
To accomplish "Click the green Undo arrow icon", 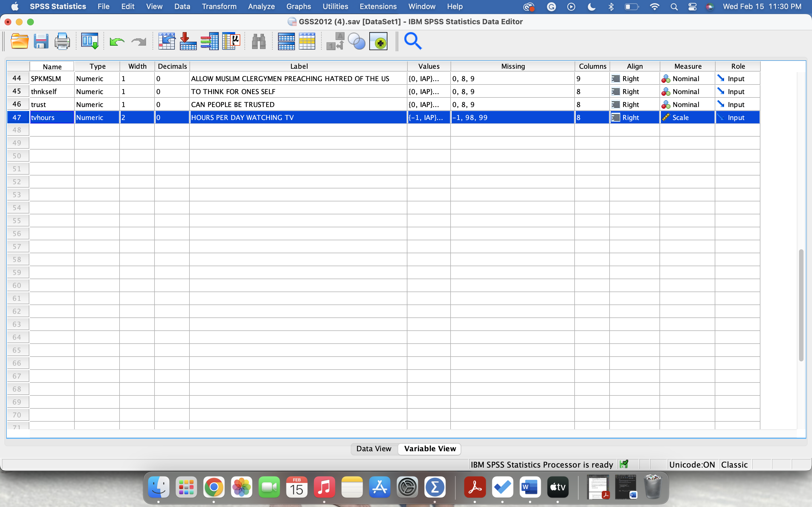I will click(x=117, y=42).
